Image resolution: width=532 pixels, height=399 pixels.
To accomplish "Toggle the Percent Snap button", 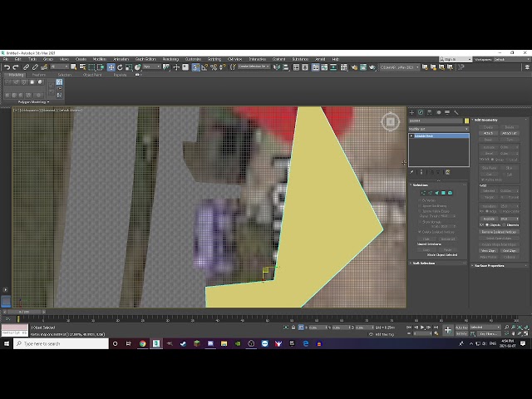I will coord(214,67).
